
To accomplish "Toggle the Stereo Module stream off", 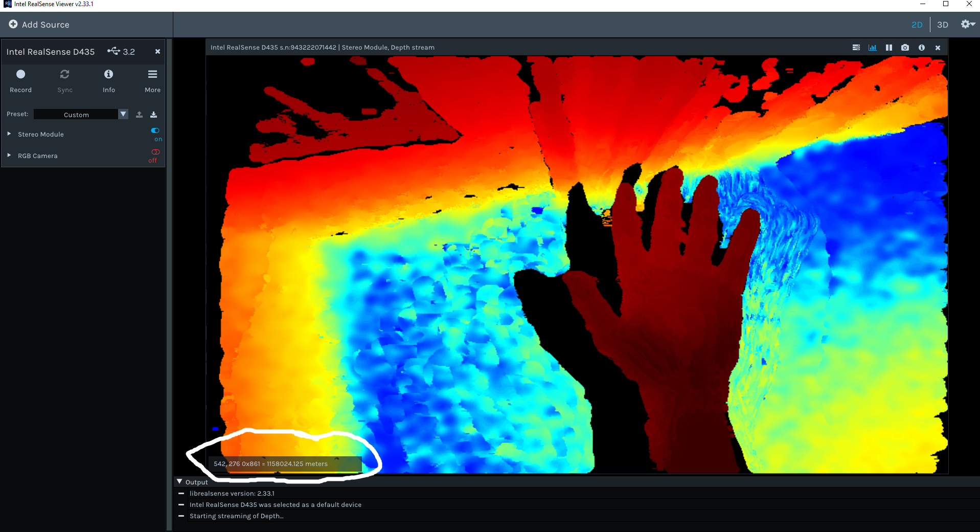I will [155, 130].
